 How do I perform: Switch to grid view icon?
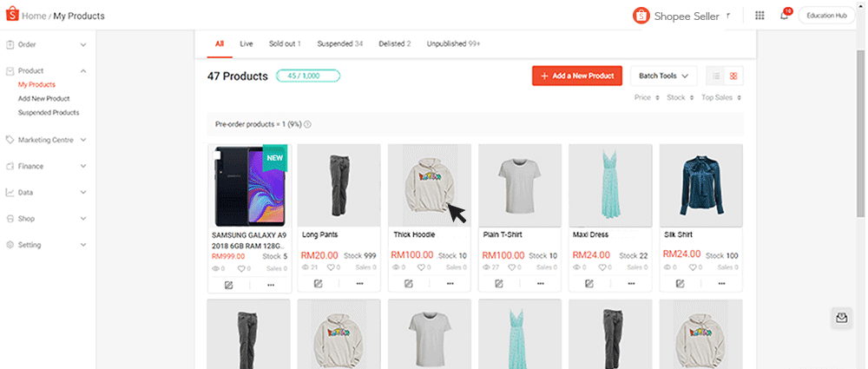click(733, 76)
